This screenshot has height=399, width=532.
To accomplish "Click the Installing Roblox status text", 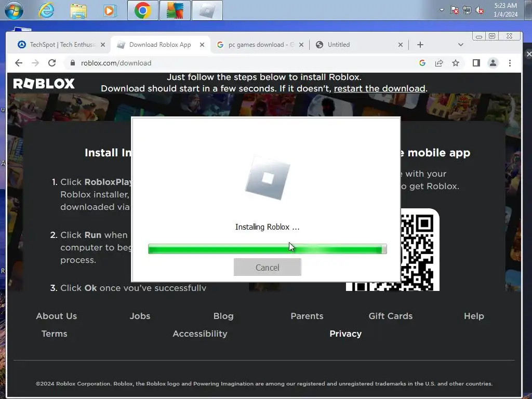I will click(268, 227).
